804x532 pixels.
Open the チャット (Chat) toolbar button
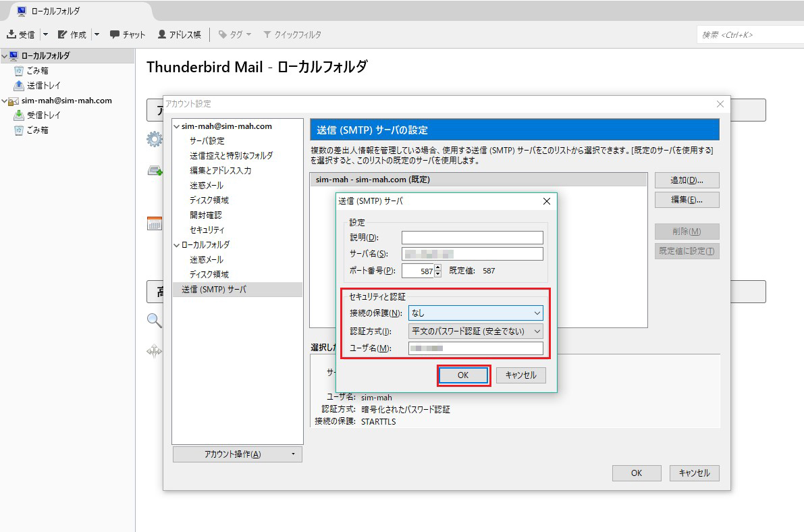click(128, 34)
